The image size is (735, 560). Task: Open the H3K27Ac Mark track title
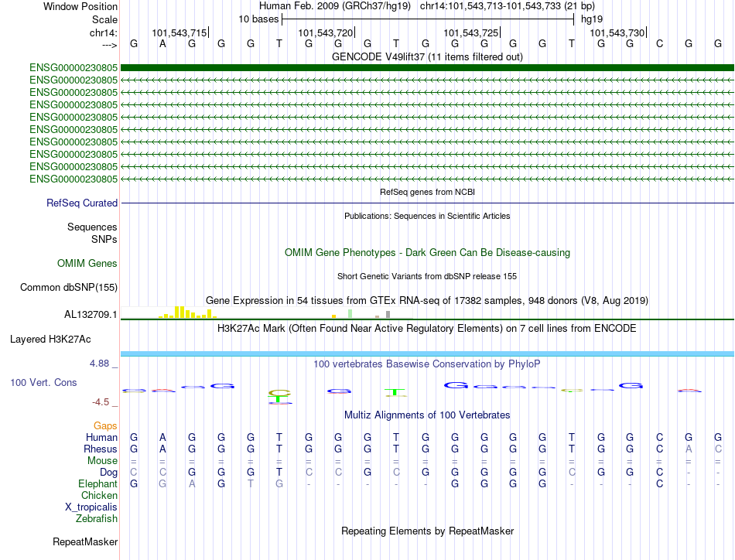tap(427, 328)
